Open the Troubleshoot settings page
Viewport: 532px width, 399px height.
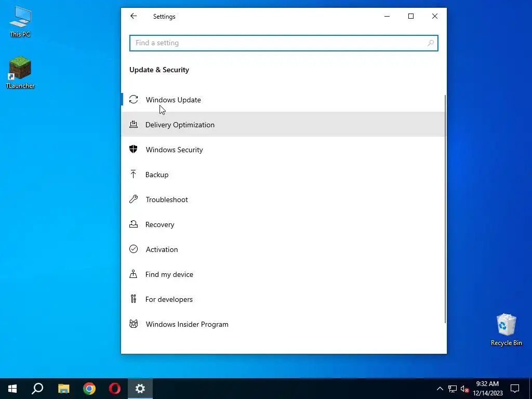tap(283, 199)
